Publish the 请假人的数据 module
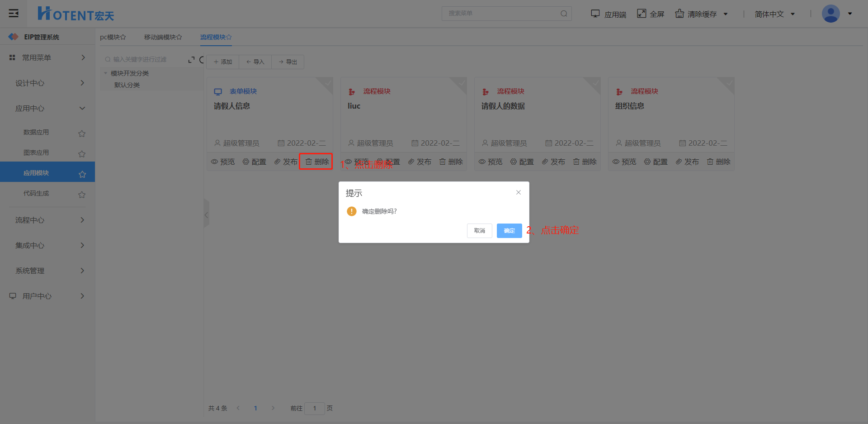868x424 pixels. [x=553, y=162]
